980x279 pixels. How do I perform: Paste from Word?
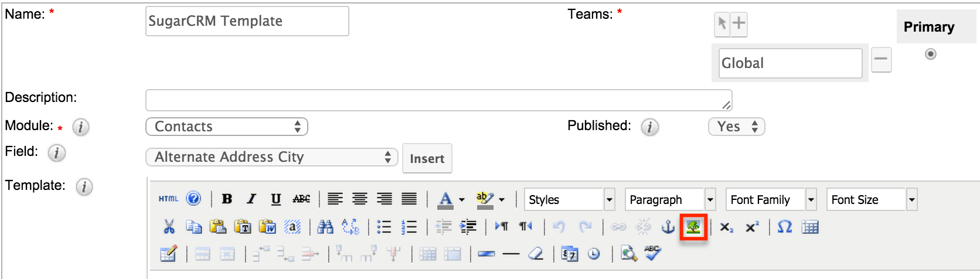pos(267,227)
